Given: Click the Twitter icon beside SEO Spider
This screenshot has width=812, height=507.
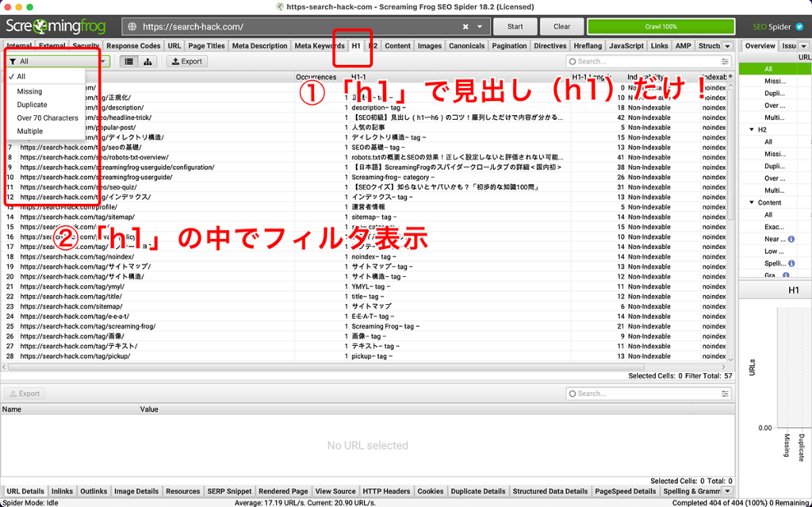Looking at the screenshot, I should coord(799,26).
